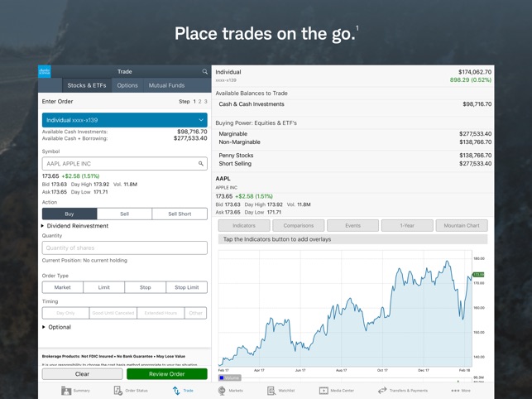Image resolution: width=532 pixels, height=399 pixels.
Task: Click the Clear button
Action: click(x=82, y=374)
